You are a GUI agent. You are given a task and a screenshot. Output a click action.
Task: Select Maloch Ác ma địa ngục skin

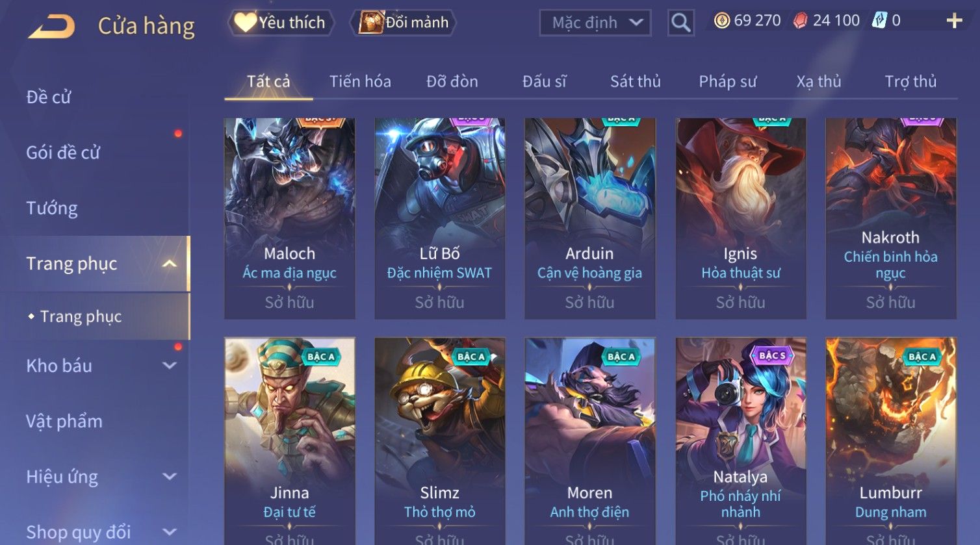(290, 218)
